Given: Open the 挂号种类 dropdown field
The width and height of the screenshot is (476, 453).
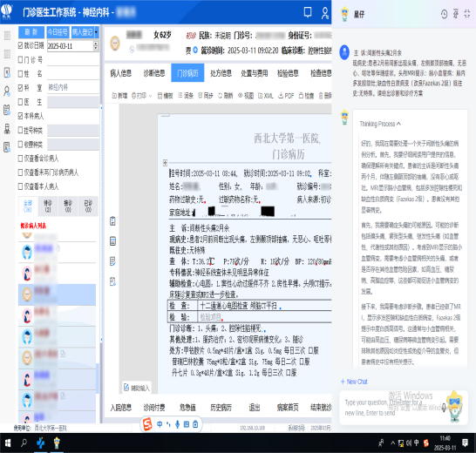Looking at the screenshot, I should click(x=73, y=131).
